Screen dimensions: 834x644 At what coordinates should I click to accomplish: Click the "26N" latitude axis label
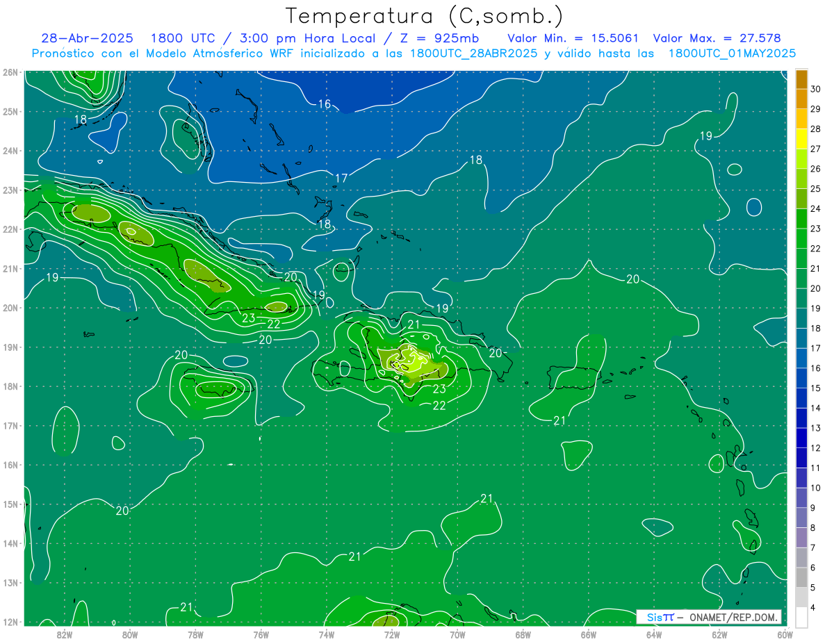pyautogui.click(x=10, y=72)
